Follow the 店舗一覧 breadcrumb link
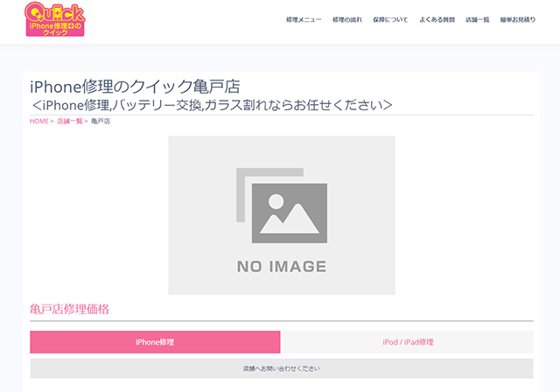560x392 pixels. 70,122
